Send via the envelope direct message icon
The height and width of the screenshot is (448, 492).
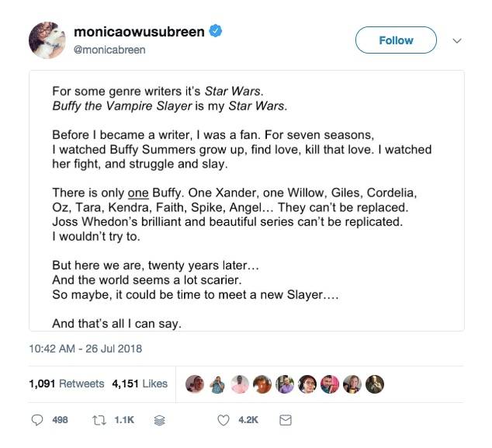click(x=285, y=420)
